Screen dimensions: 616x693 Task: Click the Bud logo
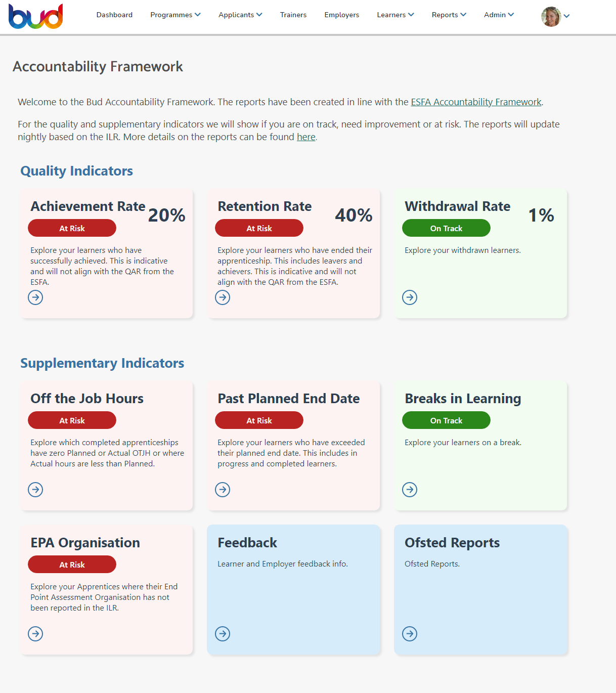(35, 16)
